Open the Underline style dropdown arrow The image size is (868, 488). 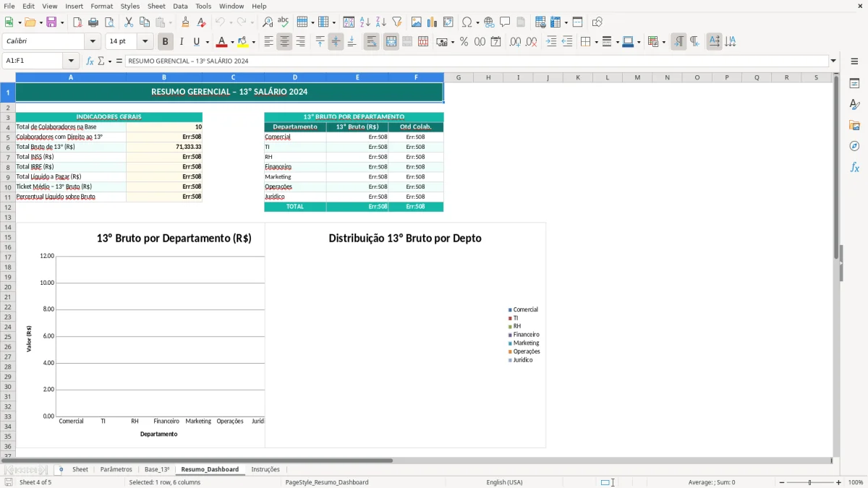[207, 42]
